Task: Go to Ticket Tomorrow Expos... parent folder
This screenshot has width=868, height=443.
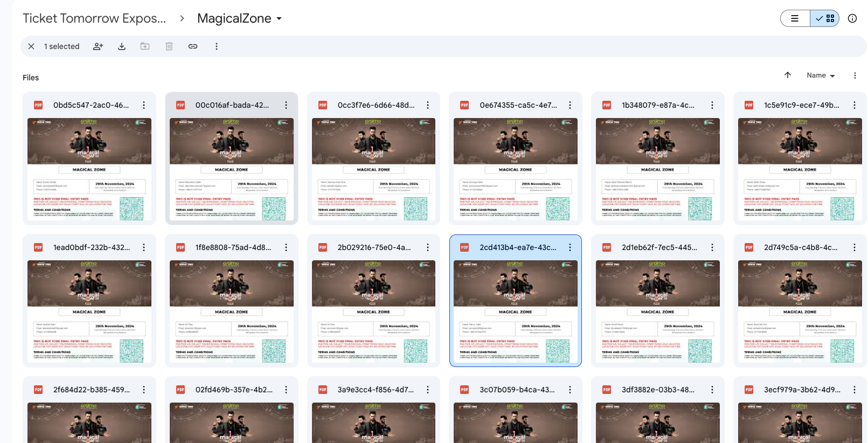Action: 94,18
